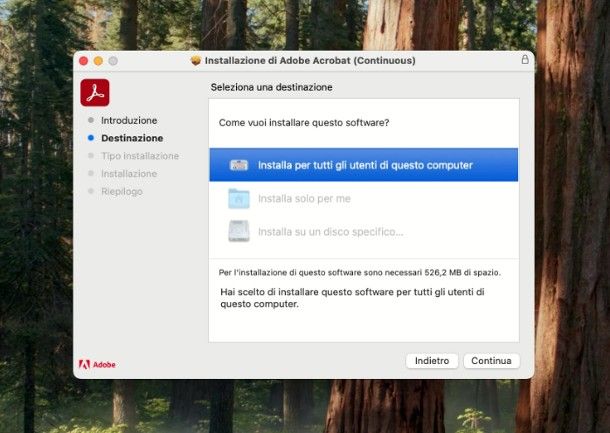This screenshot has width=610, height=433.
Task: Click the blue bullet beside Destinazione
Action: [x=91, y=138]
